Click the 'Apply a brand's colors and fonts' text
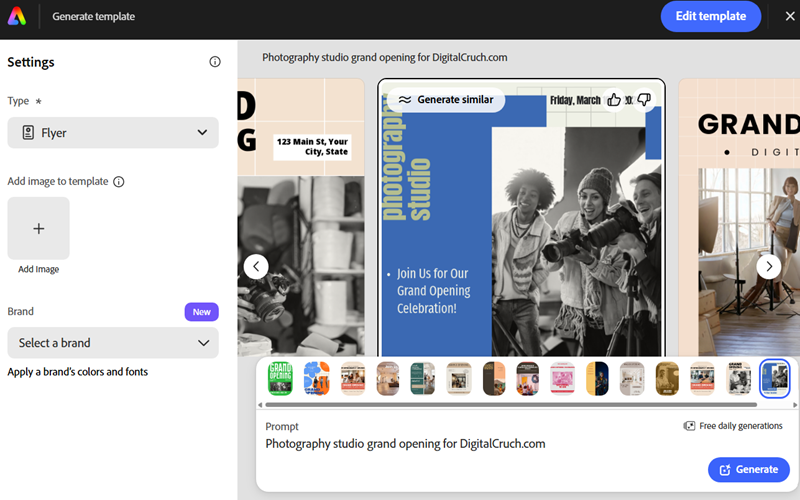The width and height of the screenshot is (800, 500). (x=78, y=372)
